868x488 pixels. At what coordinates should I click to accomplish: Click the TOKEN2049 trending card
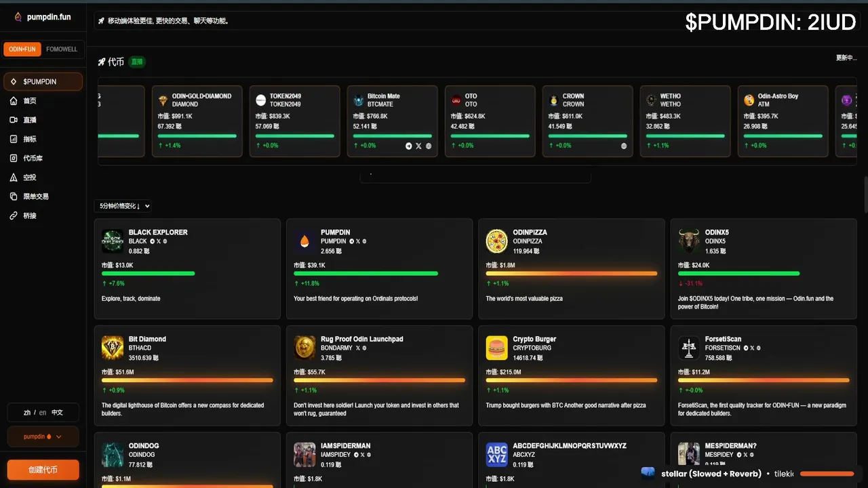[x=295, y=121]
